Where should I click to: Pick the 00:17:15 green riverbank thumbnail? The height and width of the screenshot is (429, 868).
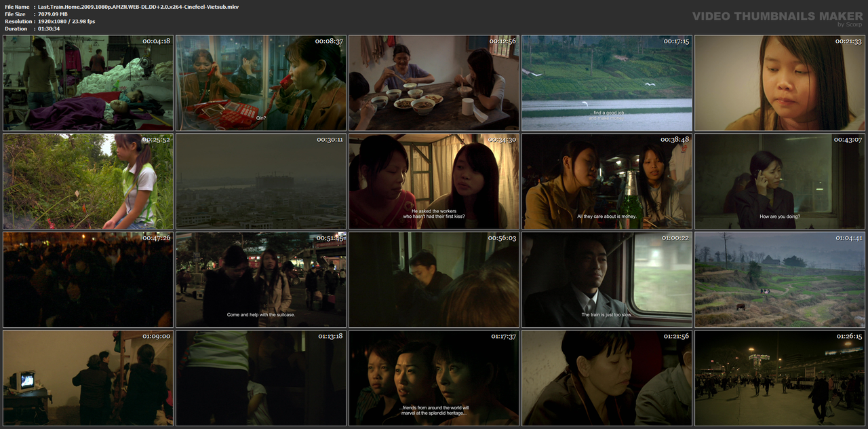click(607, 83)
